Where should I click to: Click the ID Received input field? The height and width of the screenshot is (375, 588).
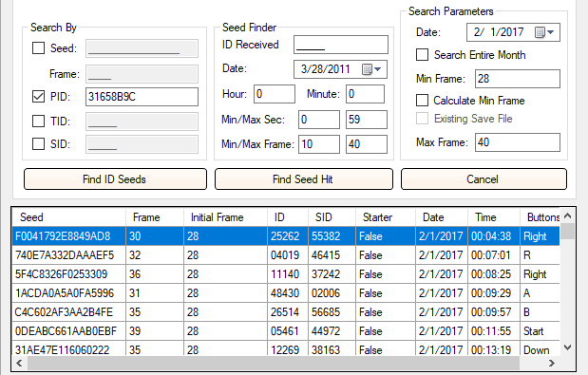(341, 45)
